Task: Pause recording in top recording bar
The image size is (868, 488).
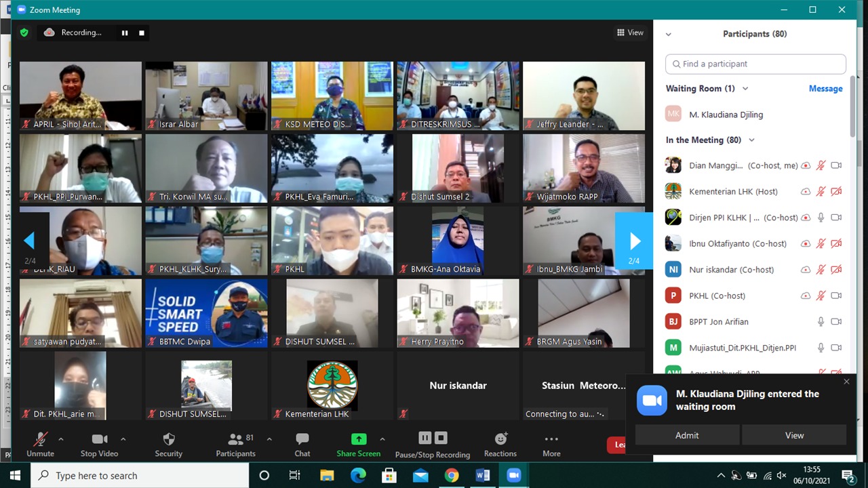Action: point(125,33)
